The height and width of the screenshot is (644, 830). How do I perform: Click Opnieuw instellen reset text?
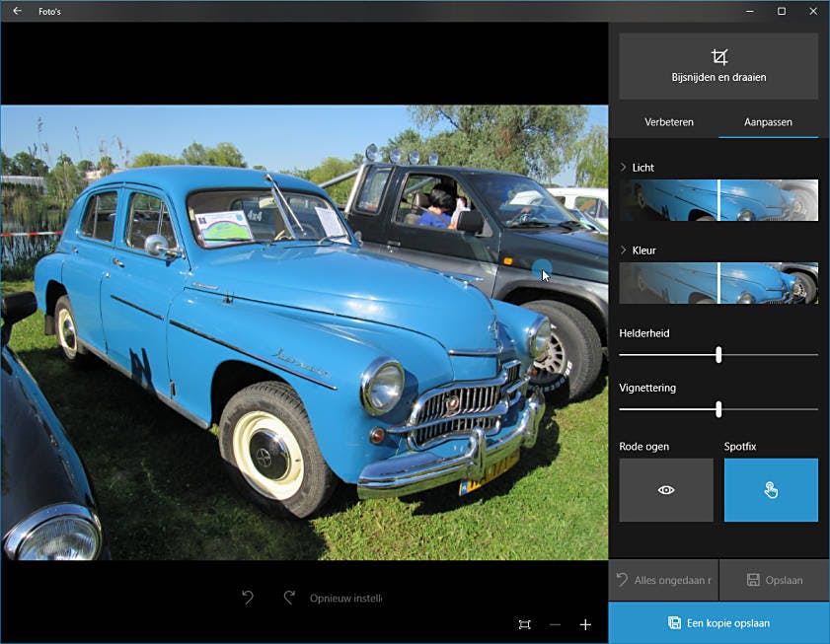(345, 598)
